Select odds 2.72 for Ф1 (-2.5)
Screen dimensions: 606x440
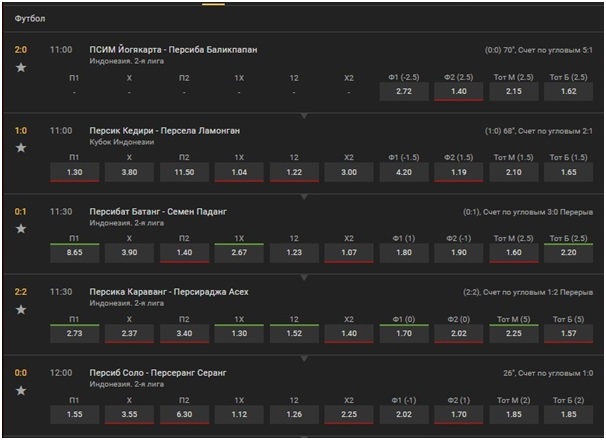click(x=404, y=92)
